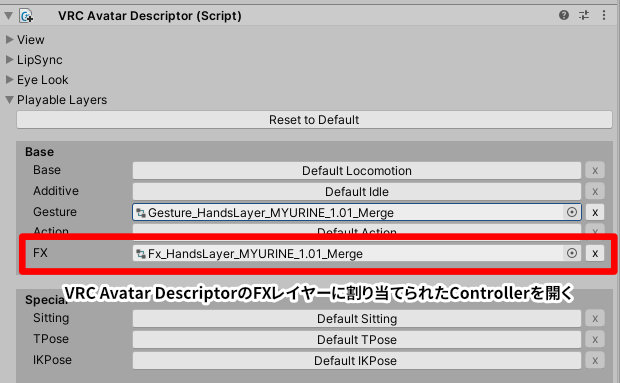Open the component preset settings icon
This screenshot has height=383, width=620.
584,15
